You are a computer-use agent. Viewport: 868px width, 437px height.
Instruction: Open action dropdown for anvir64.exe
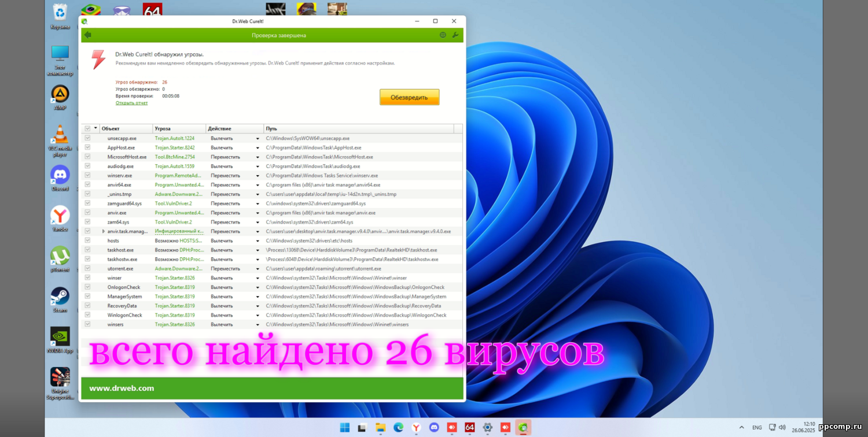[258, 185]
